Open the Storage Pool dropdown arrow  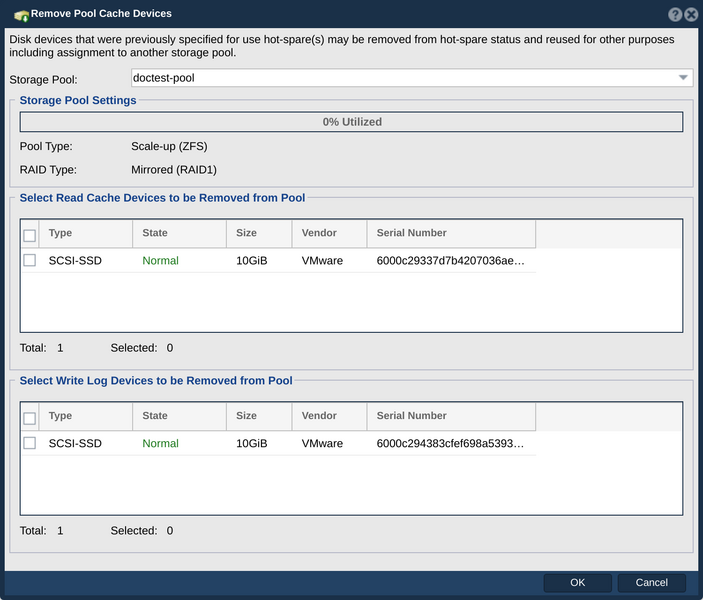tap(683, 78)
